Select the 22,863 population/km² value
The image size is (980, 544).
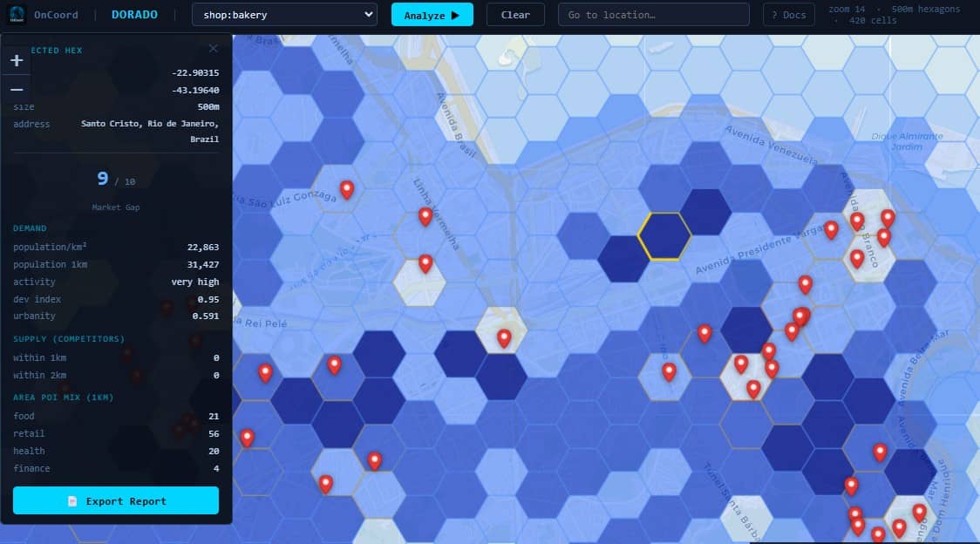click(203, 247)
